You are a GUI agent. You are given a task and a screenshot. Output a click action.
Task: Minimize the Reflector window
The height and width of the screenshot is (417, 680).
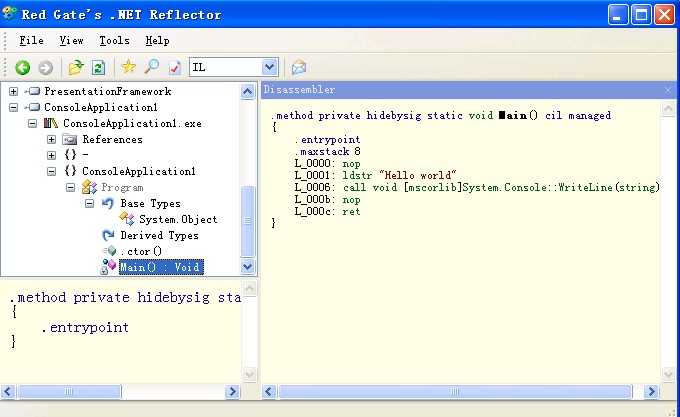[618, 15]
